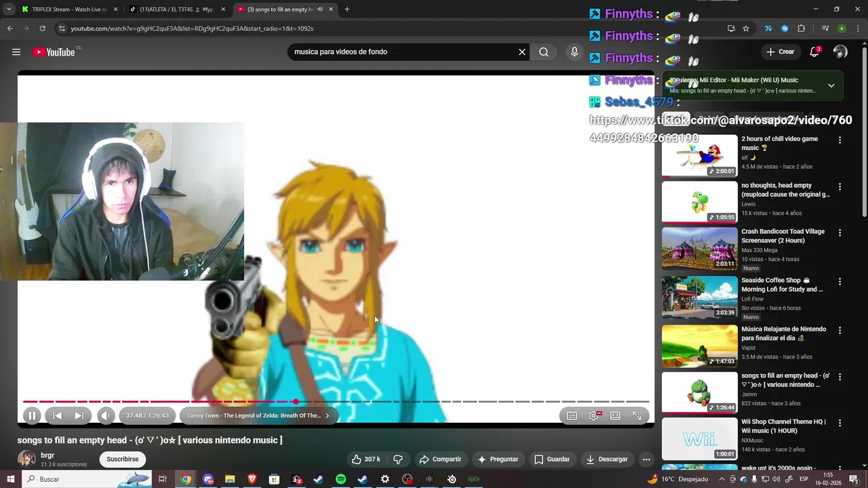The width and height of the screenshot is (868, 488).
Task: Click the search magnifier button
Action: pos(544,52)
